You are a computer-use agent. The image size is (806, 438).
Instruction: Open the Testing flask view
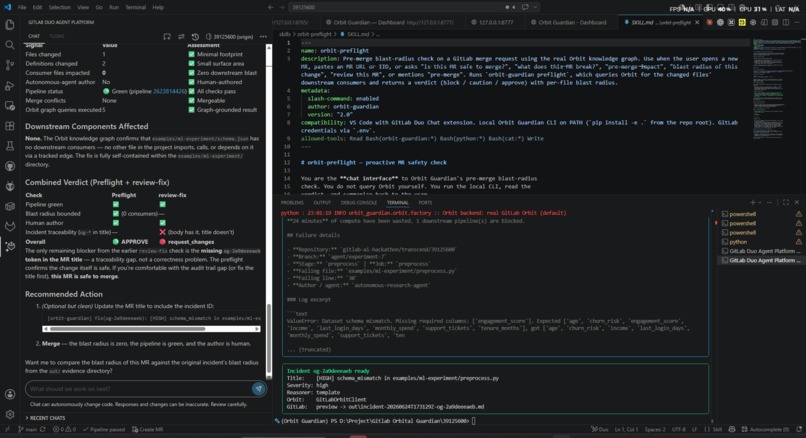9,146
